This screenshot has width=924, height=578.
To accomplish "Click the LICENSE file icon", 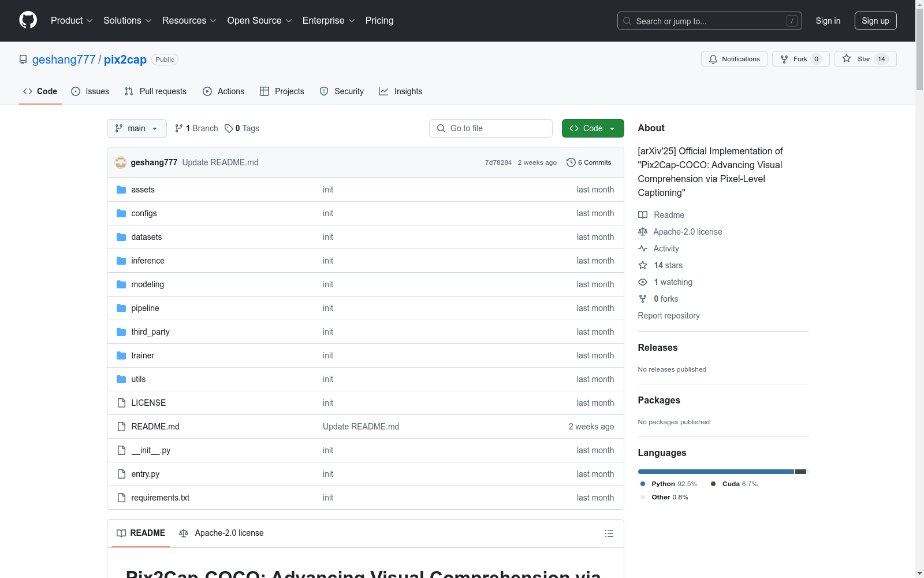I will click(x=121, y=403).
